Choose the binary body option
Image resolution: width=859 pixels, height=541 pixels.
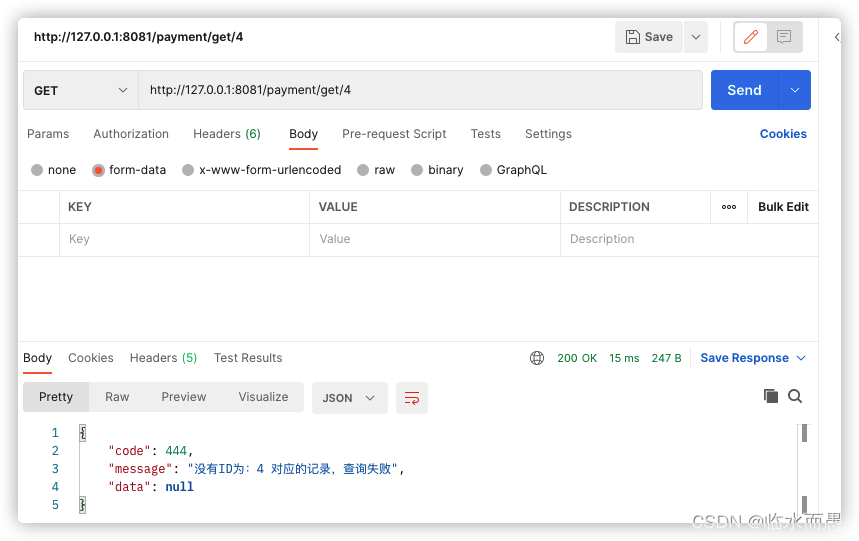coord(417,170)
